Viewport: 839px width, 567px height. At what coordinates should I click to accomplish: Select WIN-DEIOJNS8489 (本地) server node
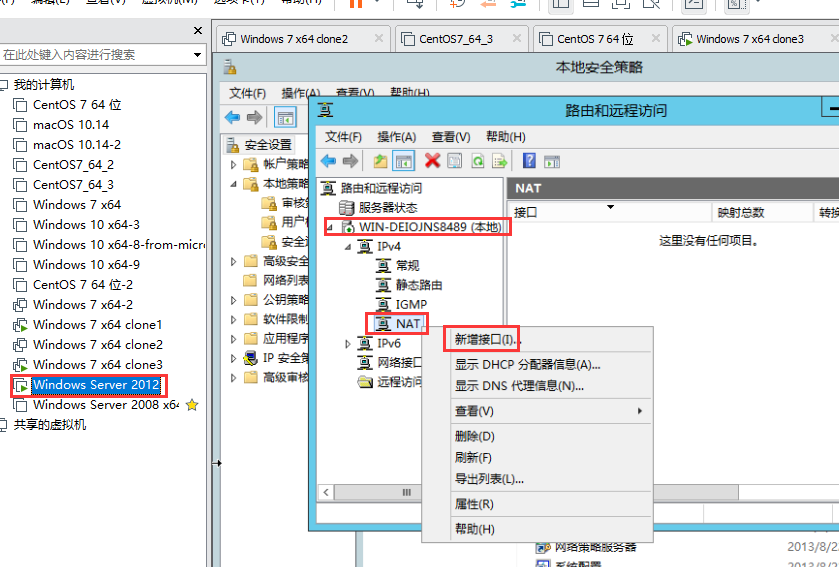(x=430, y=227)
